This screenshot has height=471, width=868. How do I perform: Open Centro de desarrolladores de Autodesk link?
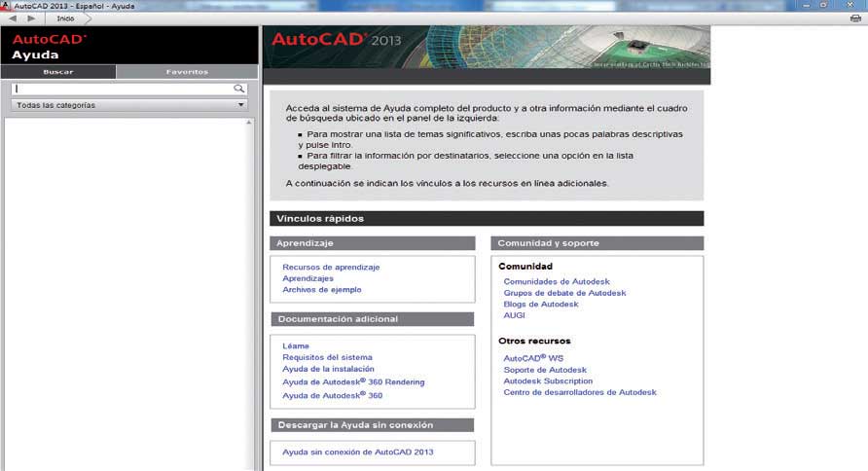click(580, 392)
